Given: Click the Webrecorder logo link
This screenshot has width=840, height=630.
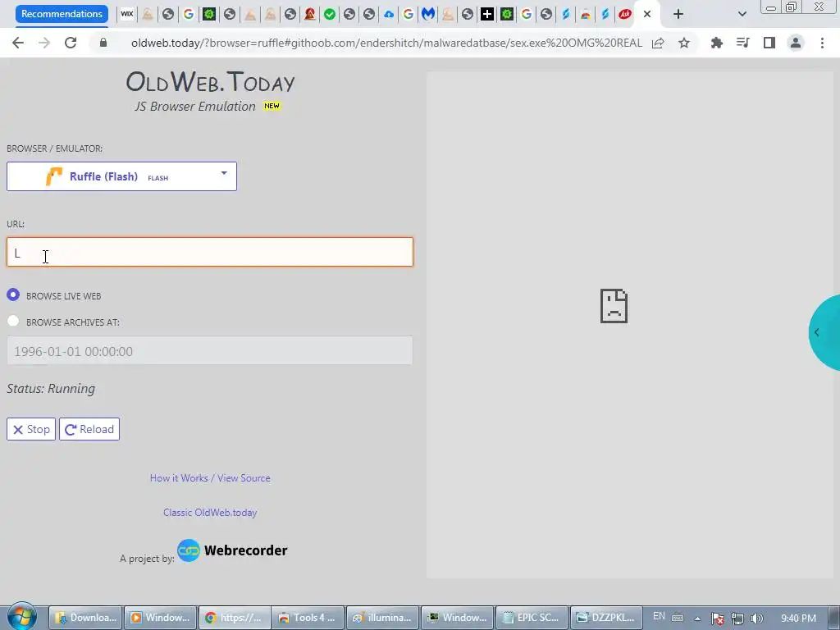Looking at the screenshot, I should [x=232, y=550].
